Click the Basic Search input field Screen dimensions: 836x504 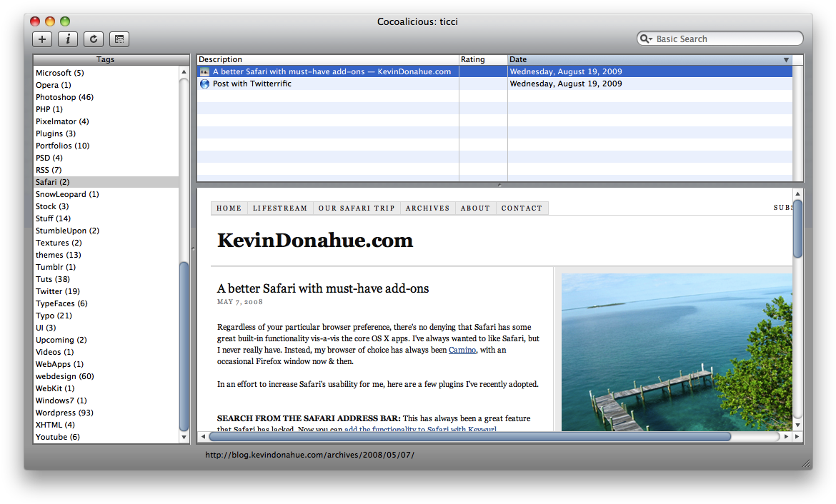pos(715,38)
